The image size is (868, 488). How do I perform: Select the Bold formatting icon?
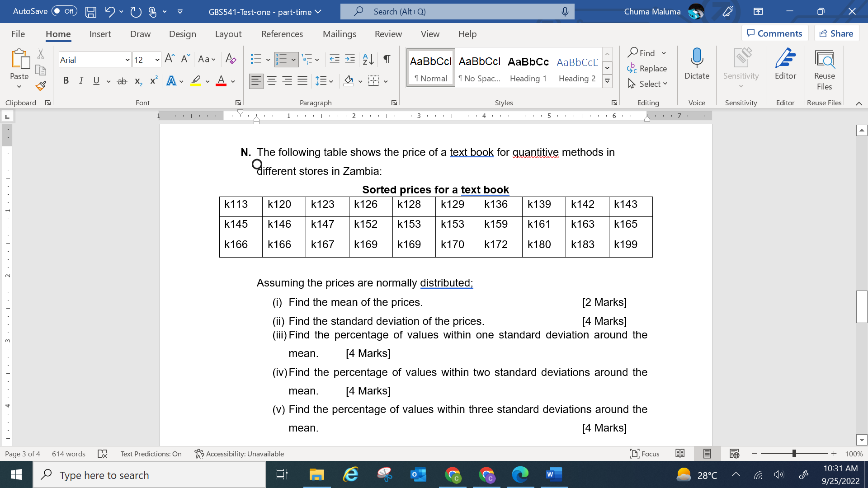pyautogui.click(x=66, y=80)
